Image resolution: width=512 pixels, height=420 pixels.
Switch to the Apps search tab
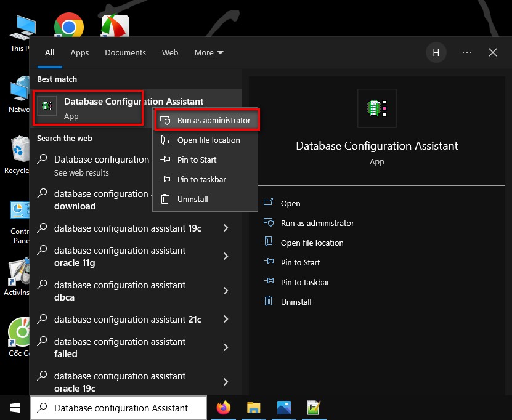pyautogui.click(x=79, y=52)
